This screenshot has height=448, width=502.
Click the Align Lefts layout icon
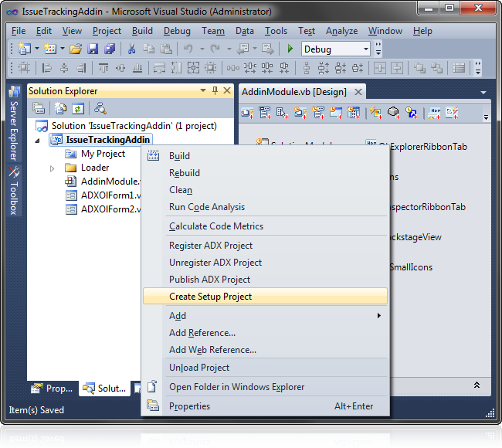point(47,68)
